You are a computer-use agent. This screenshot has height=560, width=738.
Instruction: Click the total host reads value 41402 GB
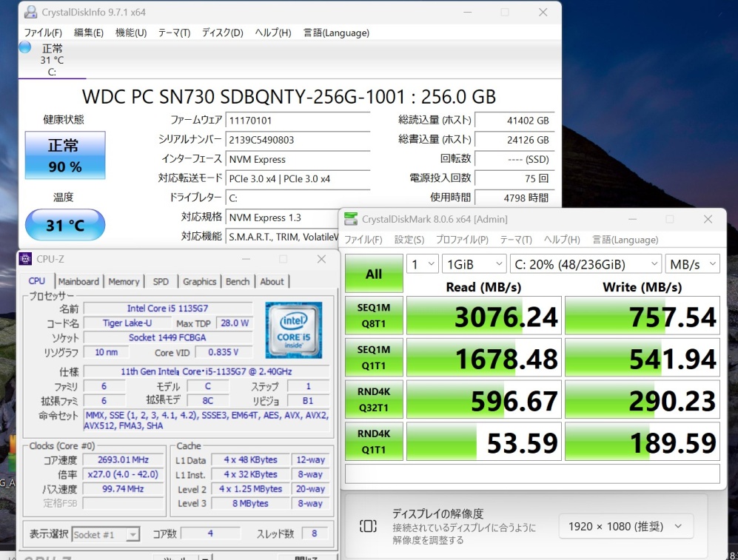click(x=514, y=121)
